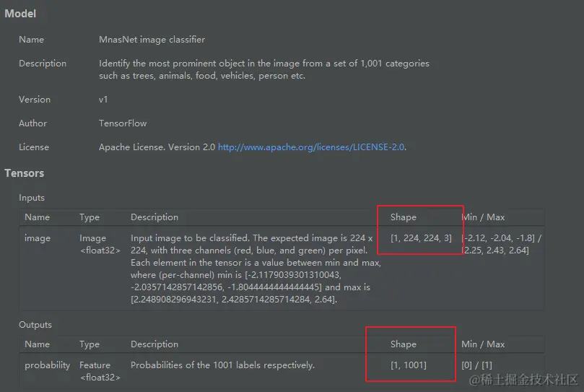Viewport: 584px width, 392px height.
Task: Click the 'probability' output name cell
Action: pyautogui.click(x=48, y=365)
